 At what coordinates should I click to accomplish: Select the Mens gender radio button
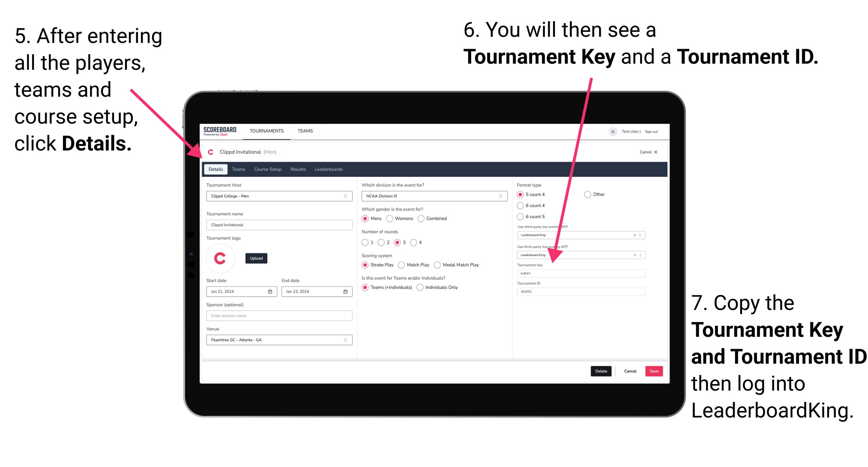point(366,220)
